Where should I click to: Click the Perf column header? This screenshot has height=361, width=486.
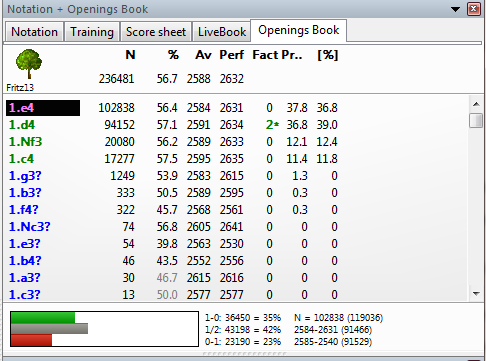[231, 55]
